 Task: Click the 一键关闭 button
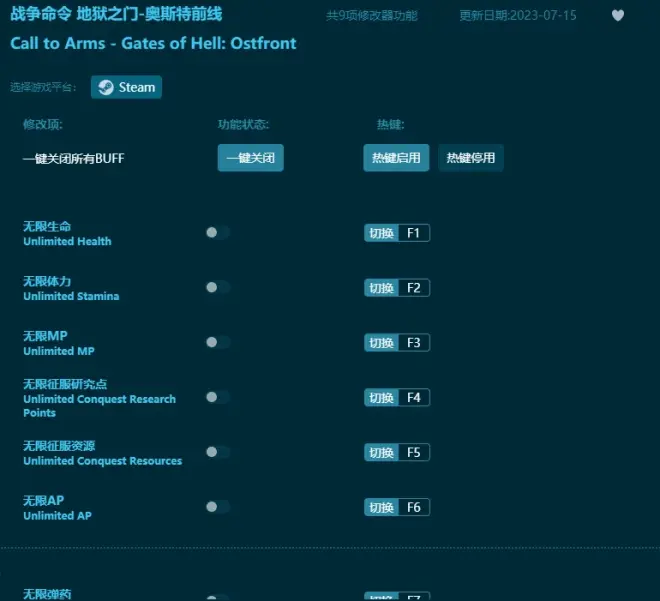(x=250, y=158)
